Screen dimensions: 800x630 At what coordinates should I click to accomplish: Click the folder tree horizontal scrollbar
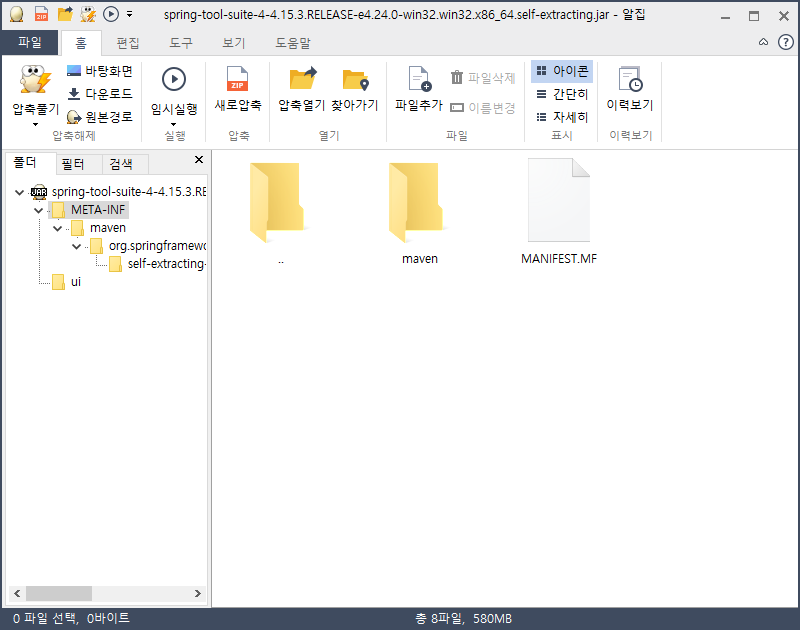pyautogui.click(x=58, y=593)
